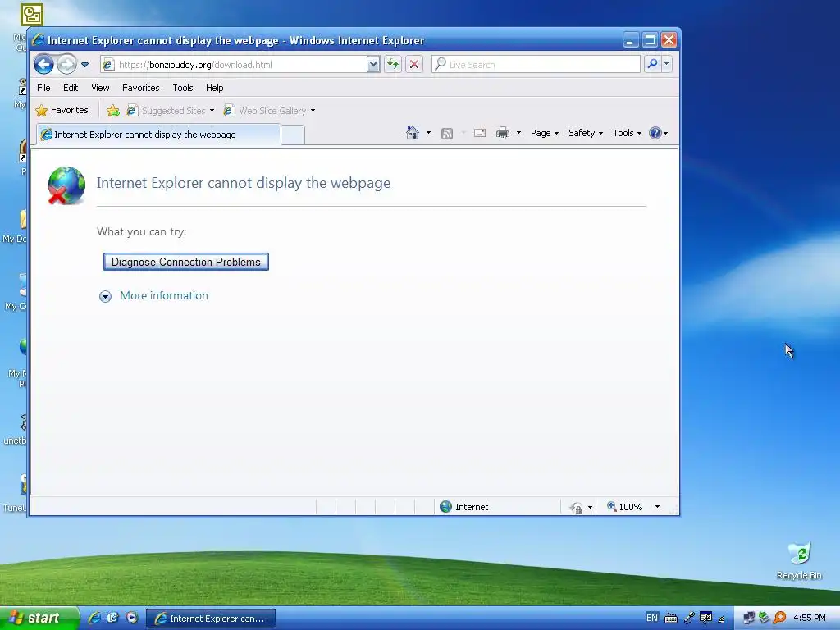
Task: Run search with the magnifier button
Action: [652, 64]
